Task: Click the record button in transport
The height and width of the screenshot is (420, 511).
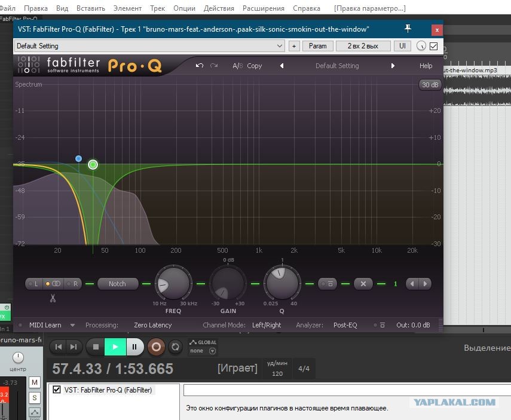Action: (156, 347)
